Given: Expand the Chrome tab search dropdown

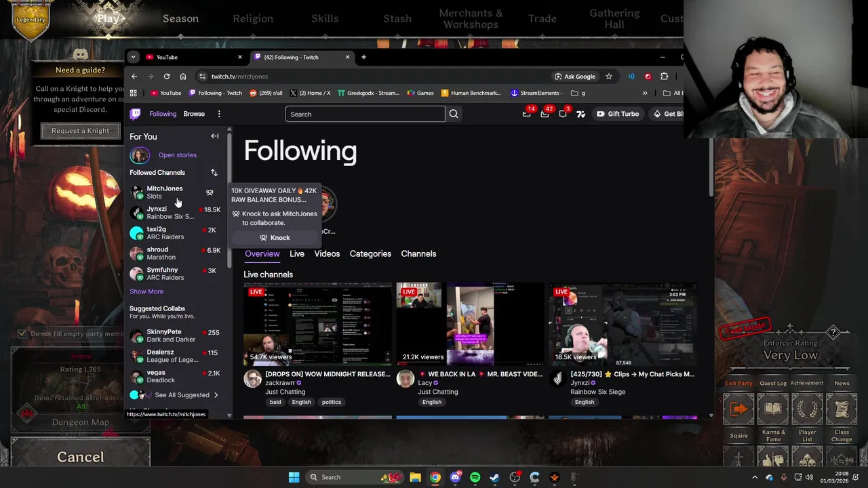Looking at the screenshot, I should tap(133, 57).
